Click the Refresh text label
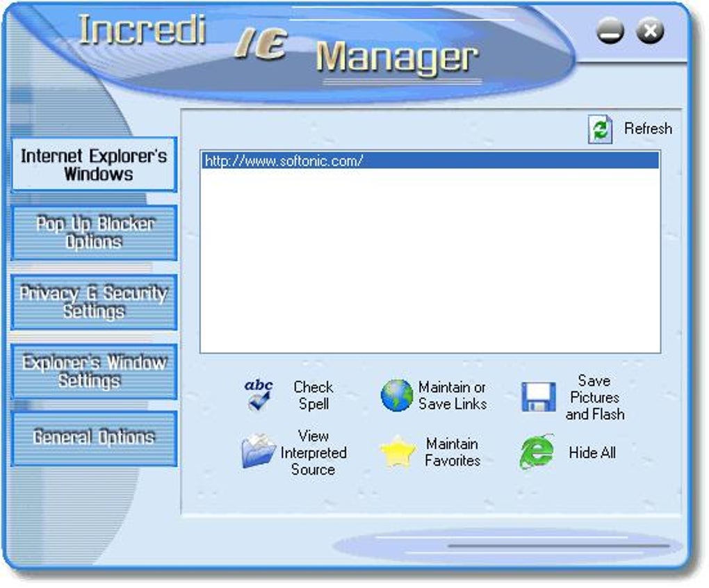709x588 pixels. [x=648, y=129]
